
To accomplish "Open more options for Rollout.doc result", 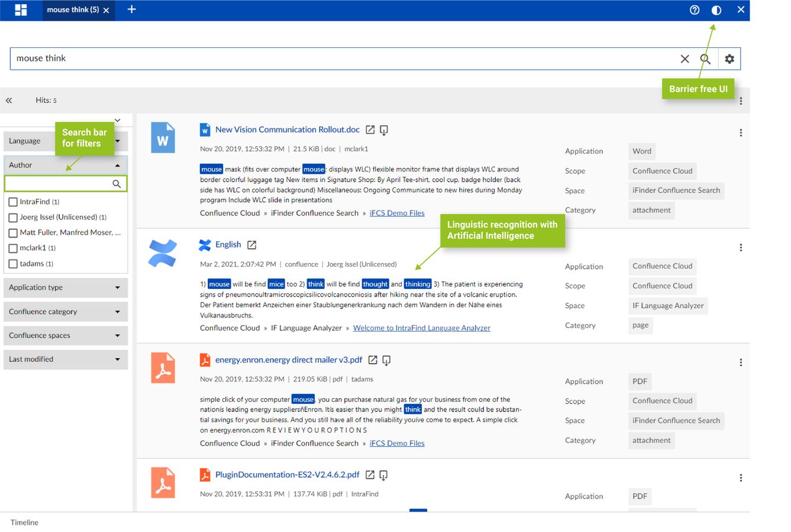I will (x=741, y=133).
